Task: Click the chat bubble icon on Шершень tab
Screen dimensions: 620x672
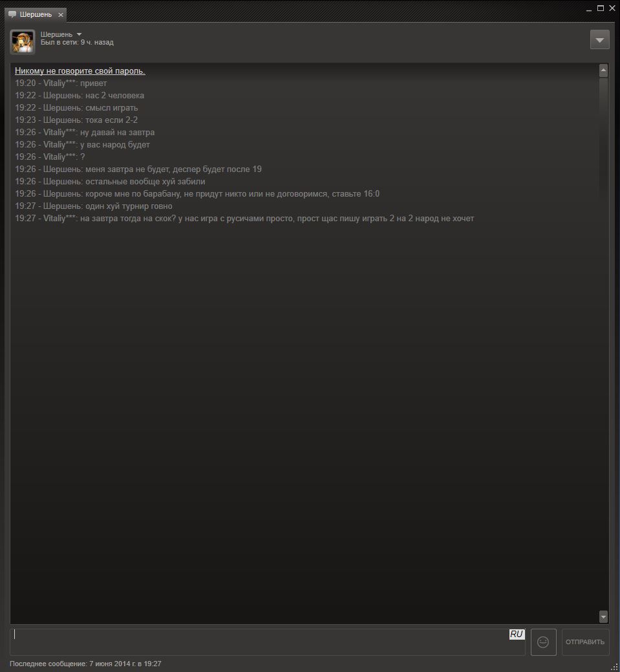Action: (x=12, y=15)
